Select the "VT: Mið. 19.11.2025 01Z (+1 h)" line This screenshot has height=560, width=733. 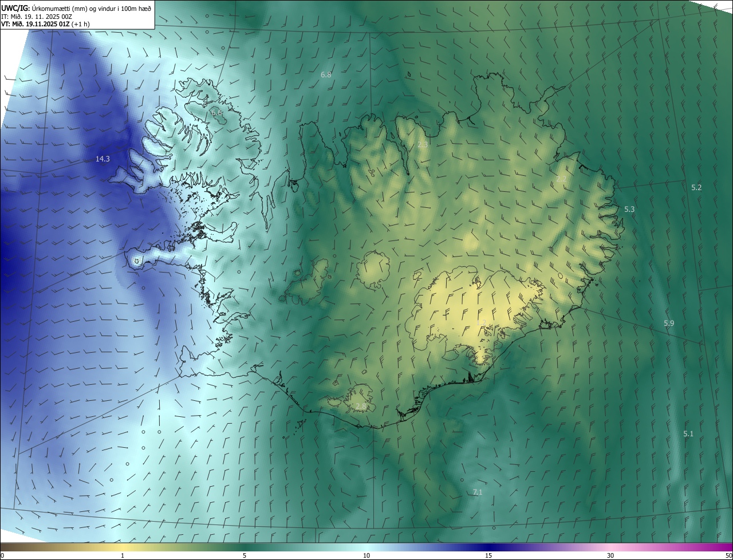coord(45,24)
